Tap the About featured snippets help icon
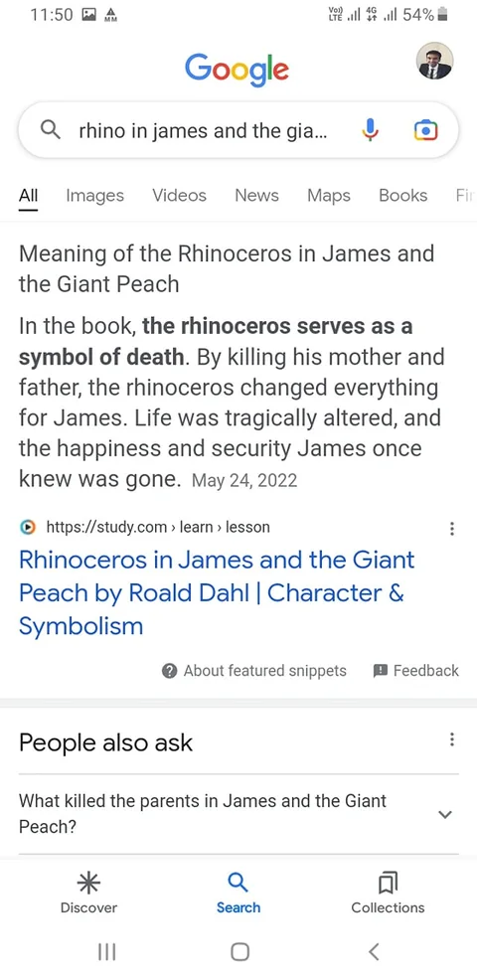477x980 pixels. [x=169, y=671]
